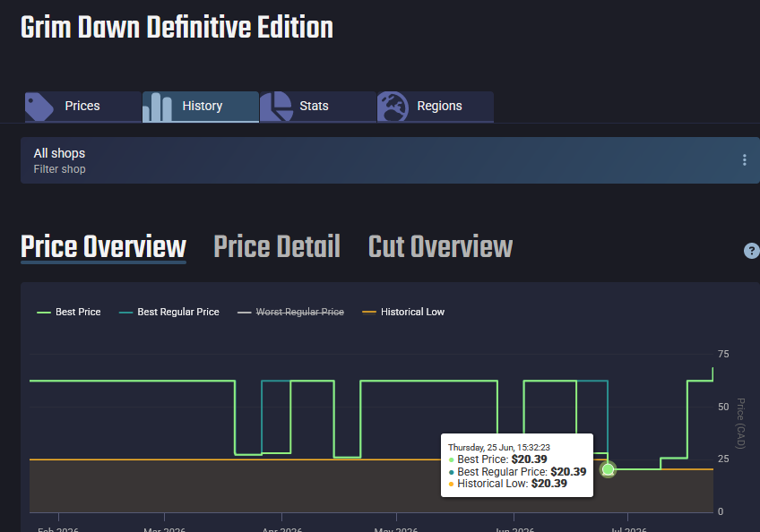The height and width of the screenshot is (532, 760).
Task: Click the Historical Low $20.39 tooltip row
Action: coord(507,484)
